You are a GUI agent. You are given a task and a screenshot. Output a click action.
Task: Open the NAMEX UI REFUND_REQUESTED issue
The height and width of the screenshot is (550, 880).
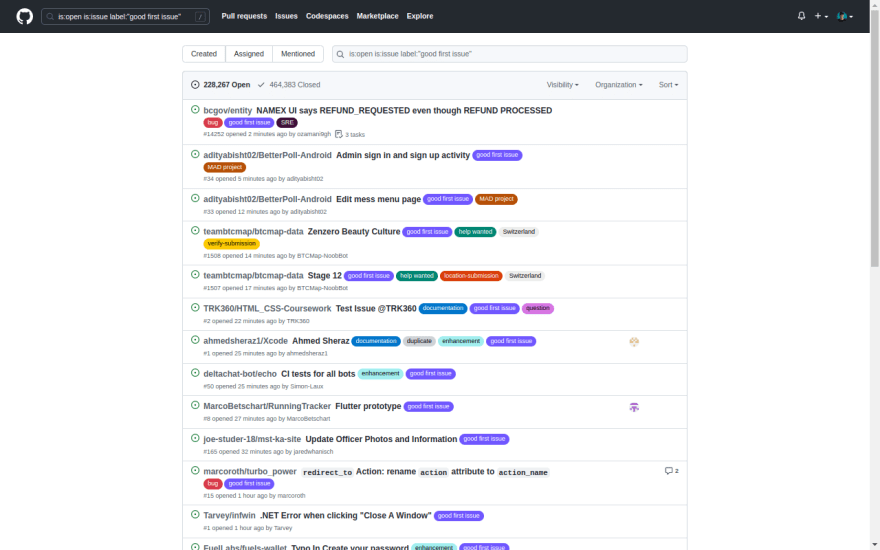[x=404, y=111]
